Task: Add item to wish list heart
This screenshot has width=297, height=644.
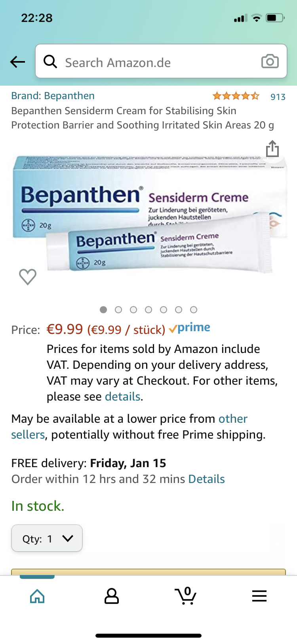Action: (x=28, y=277)
